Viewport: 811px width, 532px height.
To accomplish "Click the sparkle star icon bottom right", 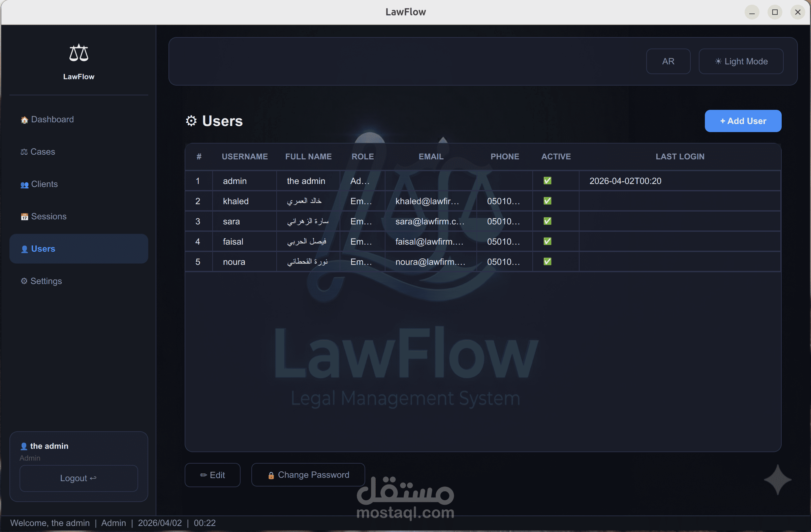I will coord(777,480).
